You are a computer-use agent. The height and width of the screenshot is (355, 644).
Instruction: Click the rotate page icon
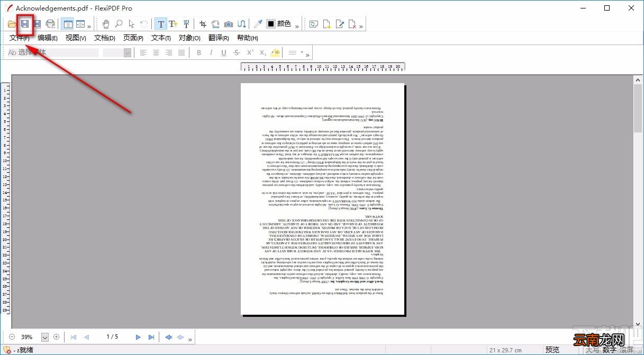[x=314, y=24]
